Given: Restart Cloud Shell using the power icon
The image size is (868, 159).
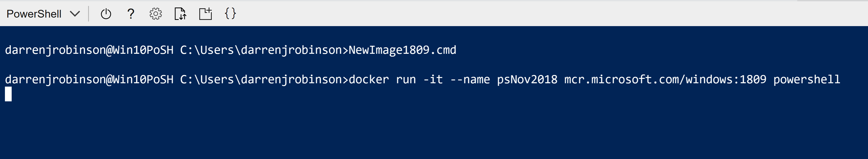Looking at the screenshot, I should click(106, 14).
